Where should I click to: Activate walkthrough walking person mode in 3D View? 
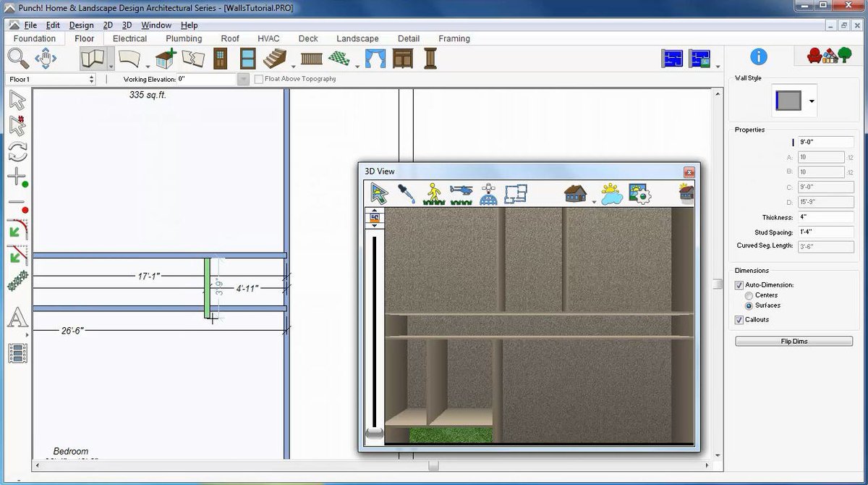pyautogui.click(x=433, y=193)
